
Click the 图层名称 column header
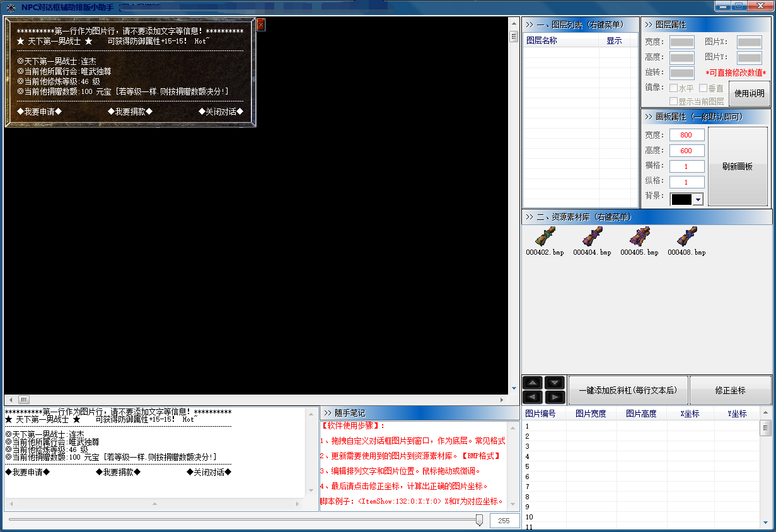coord(561,40)
